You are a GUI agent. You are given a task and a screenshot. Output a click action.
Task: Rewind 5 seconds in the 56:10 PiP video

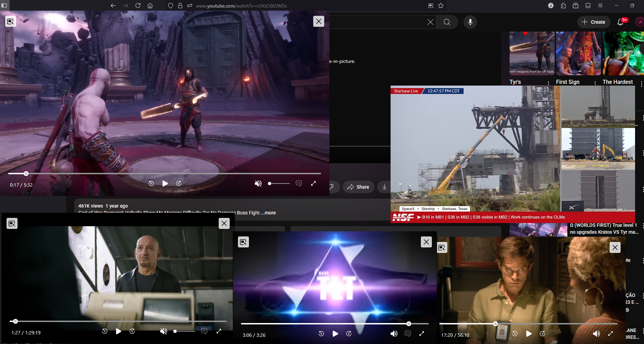click(x=515, y=334)
